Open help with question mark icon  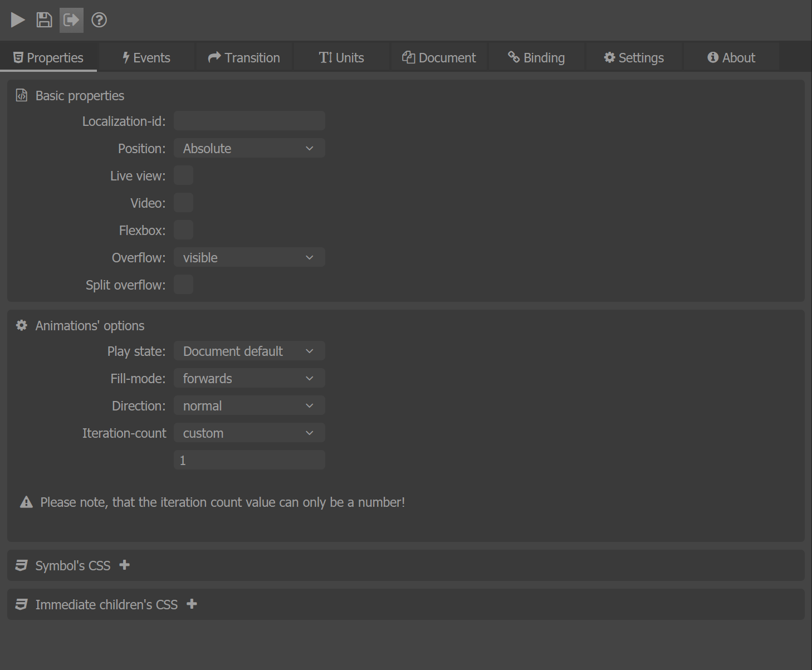[x=99, y=20]
